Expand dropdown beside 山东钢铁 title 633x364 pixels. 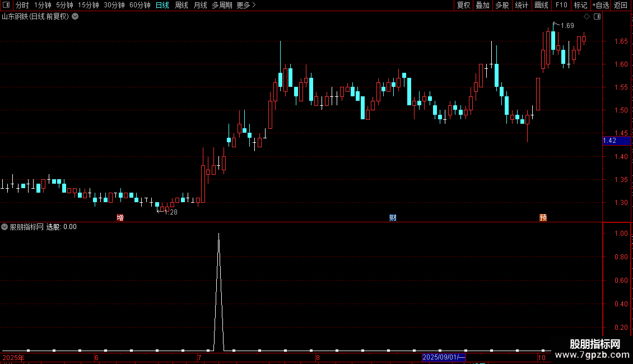coord(75,17)
